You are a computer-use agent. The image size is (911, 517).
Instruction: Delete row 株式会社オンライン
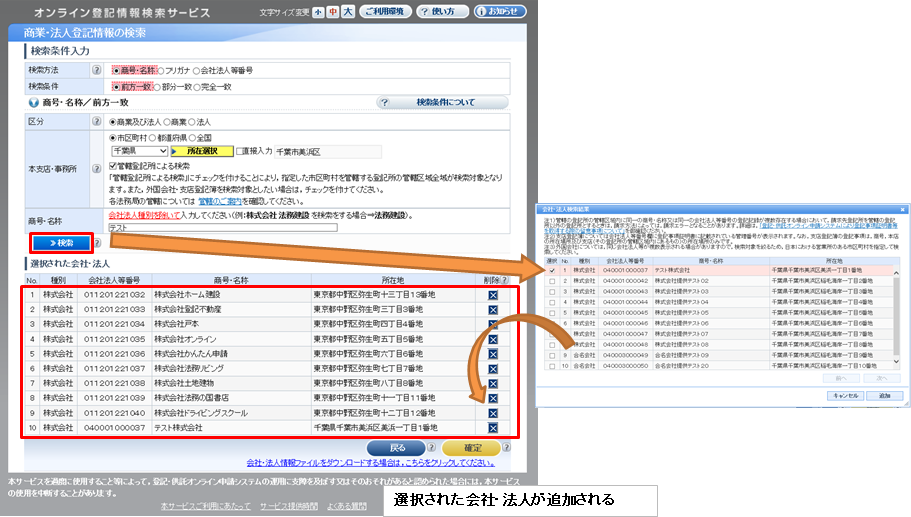[493, 339]
